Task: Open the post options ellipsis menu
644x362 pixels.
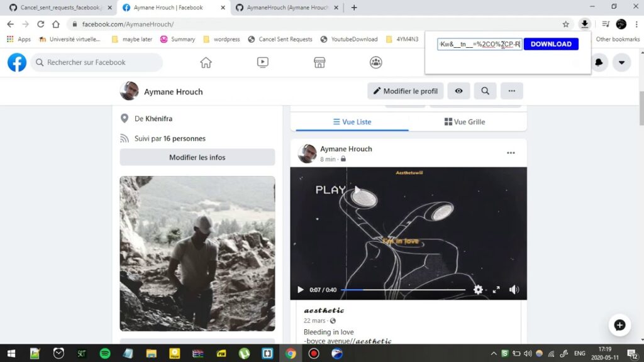Action: (511, 153)
